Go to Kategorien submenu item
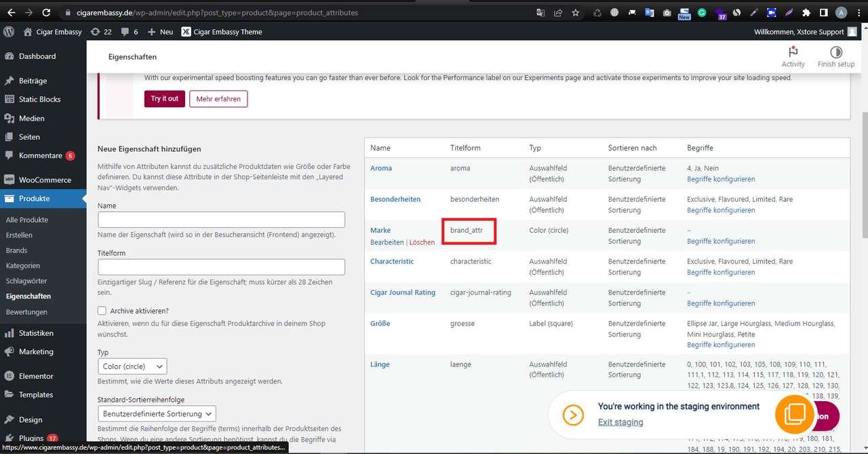 pos(22,266)
